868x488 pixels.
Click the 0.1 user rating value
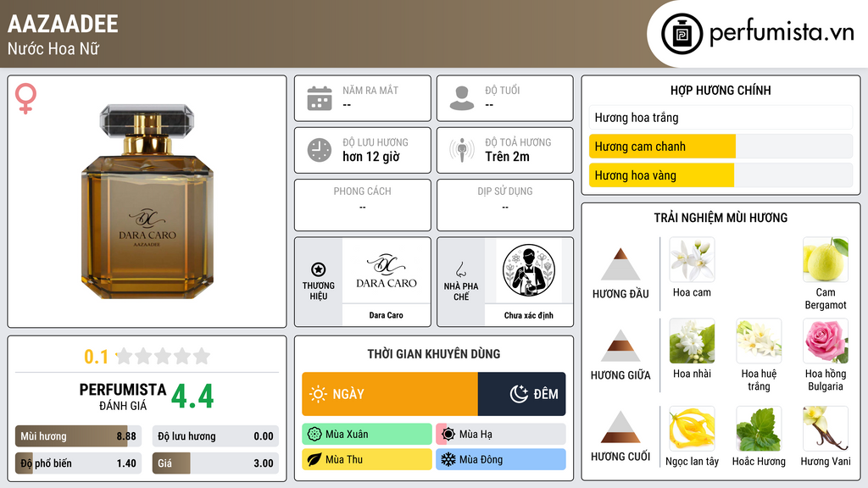(97, 357)
